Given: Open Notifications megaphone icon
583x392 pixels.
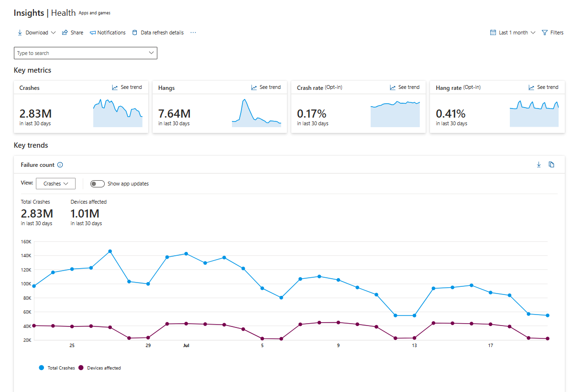Looking at the screenshot, I should (x=93, y=33).
